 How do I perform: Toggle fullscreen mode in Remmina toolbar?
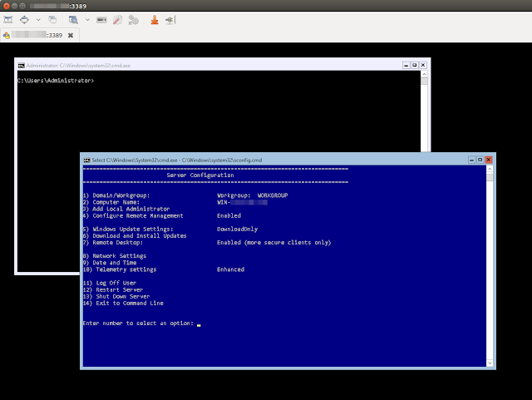pos(7,19)
